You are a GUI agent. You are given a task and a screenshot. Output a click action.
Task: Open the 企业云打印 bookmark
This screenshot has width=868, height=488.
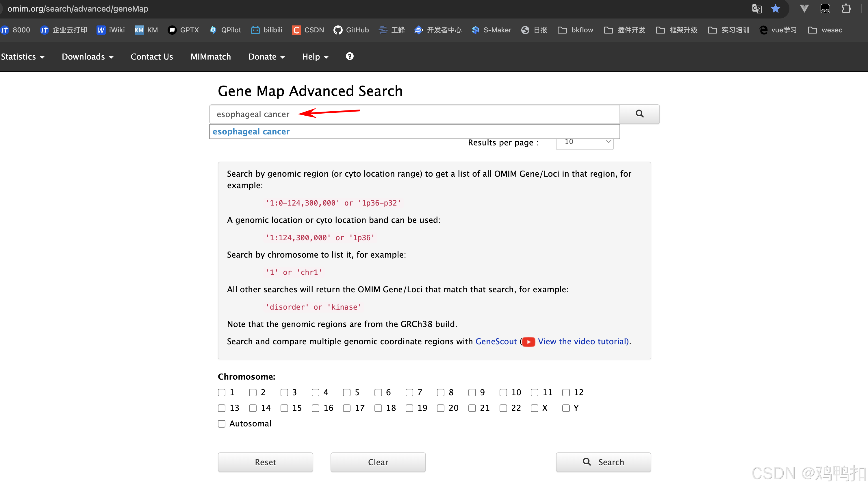[x=64, y=30]
